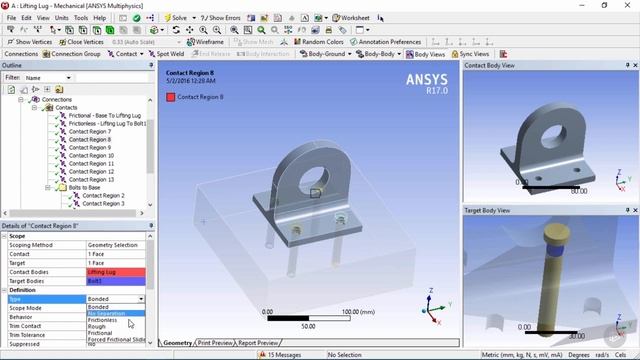Click the rotate view icon
The height and width of the screenshot is (360, 640).
(x=176, y=30)
